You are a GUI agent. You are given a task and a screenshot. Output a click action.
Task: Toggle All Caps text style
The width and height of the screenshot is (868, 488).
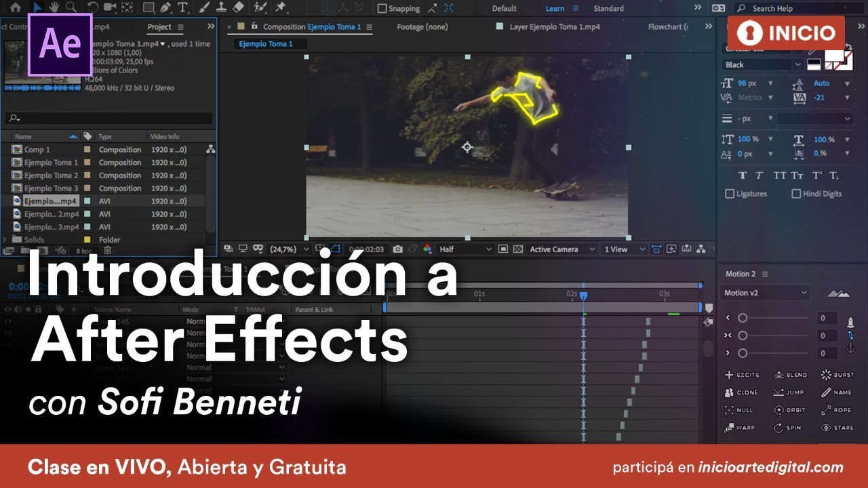(779, 176)
